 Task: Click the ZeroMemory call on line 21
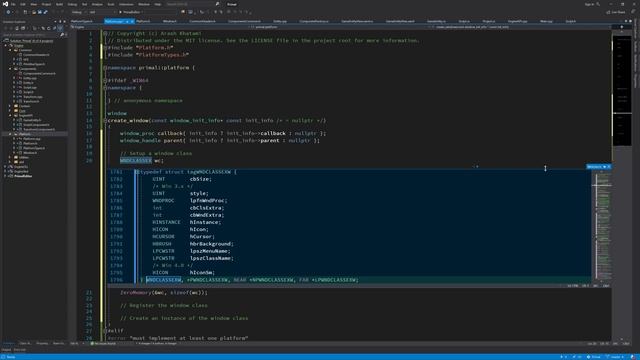coord(136,292)
